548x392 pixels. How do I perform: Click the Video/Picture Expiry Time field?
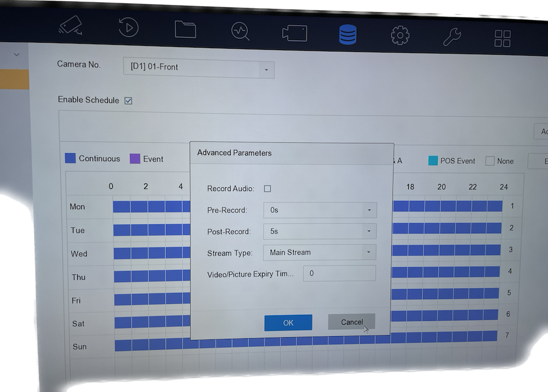pos(339,273)
